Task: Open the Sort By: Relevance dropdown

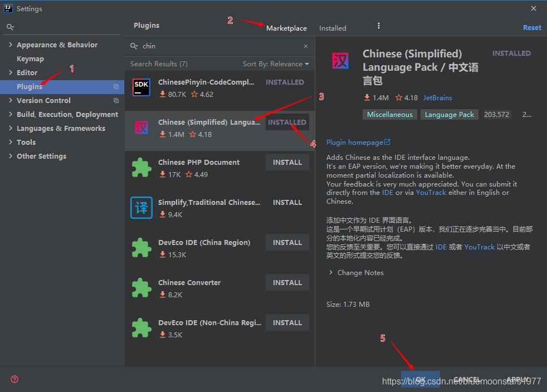Action: point(276,64)
